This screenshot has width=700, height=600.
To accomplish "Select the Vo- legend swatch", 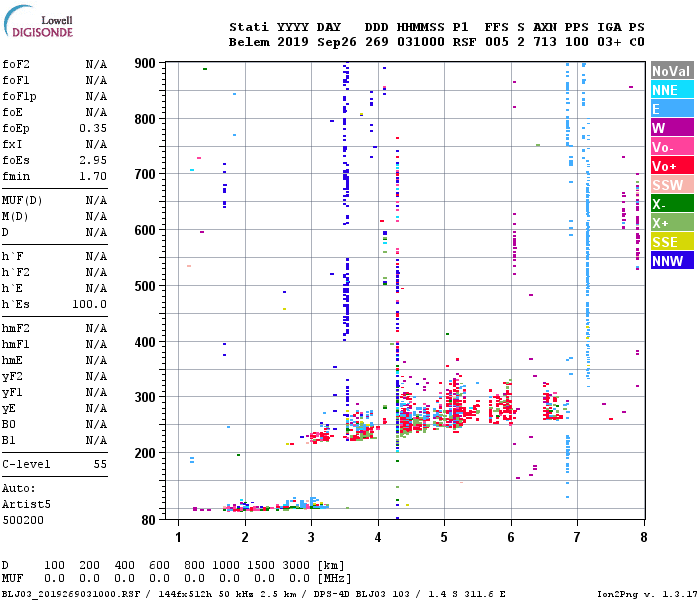I will coord(672,147).
